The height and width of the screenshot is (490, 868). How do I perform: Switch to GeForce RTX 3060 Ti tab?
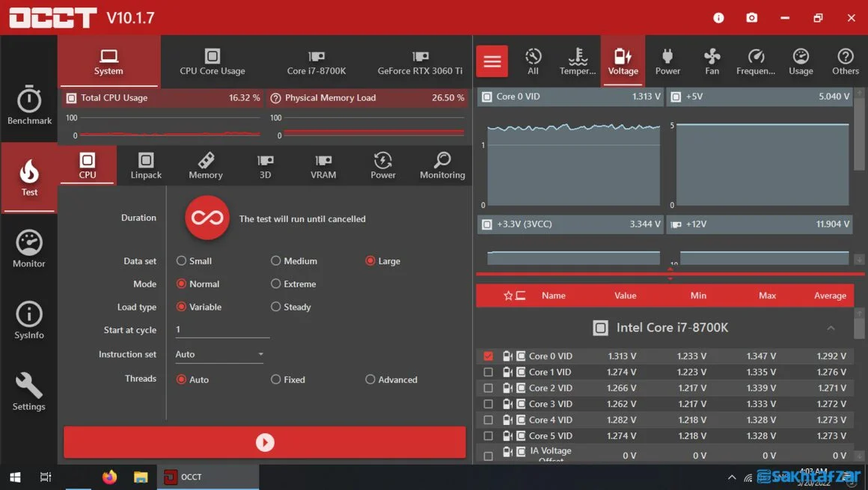click(x=420, y=62)
